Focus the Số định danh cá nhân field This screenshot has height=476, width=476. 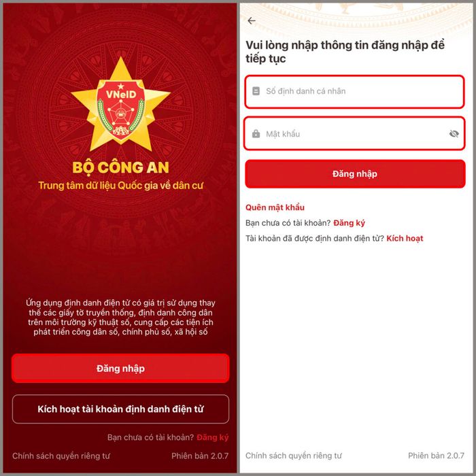[354, 91]
